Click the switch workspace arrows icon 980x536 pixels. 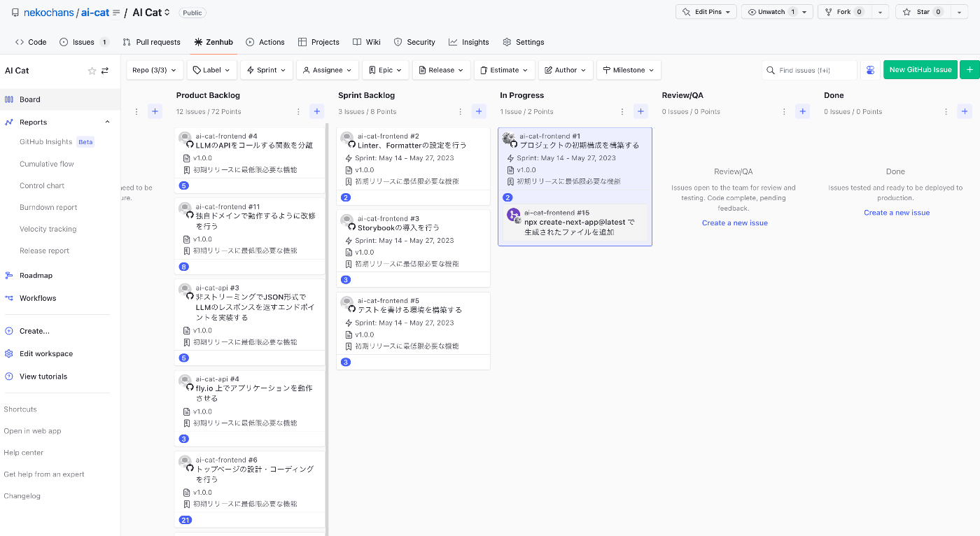coord(105,71)
